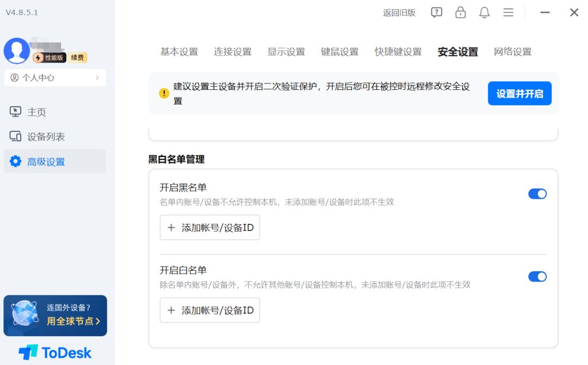
Task: Click the user avatar picture
Action: coord(16,51)
